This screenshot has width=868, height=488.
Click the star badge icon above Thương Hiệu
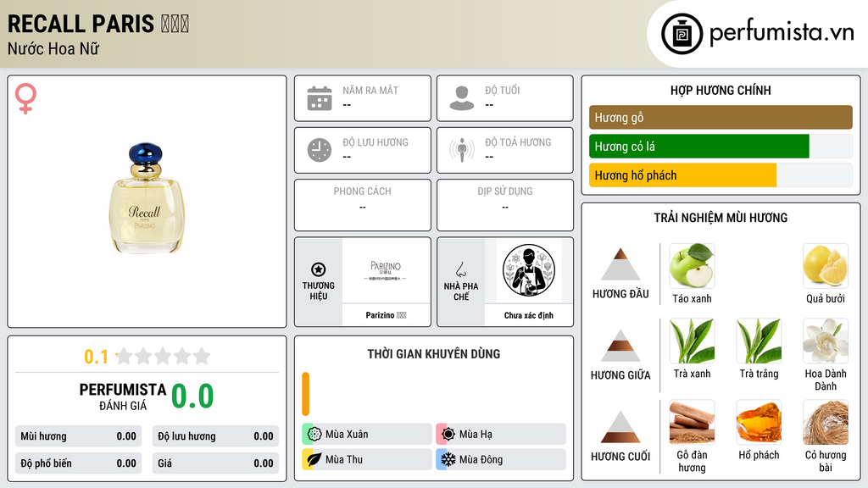pyautogui.click(x=319, y=269)
